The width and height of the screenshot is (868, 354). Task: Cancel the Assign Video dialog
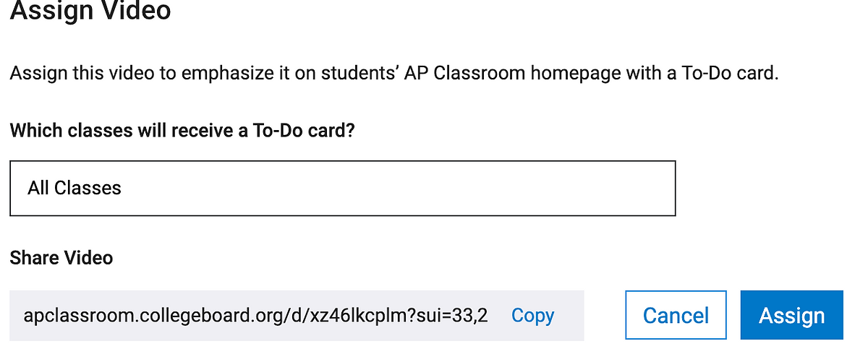[x=676, y=315]
